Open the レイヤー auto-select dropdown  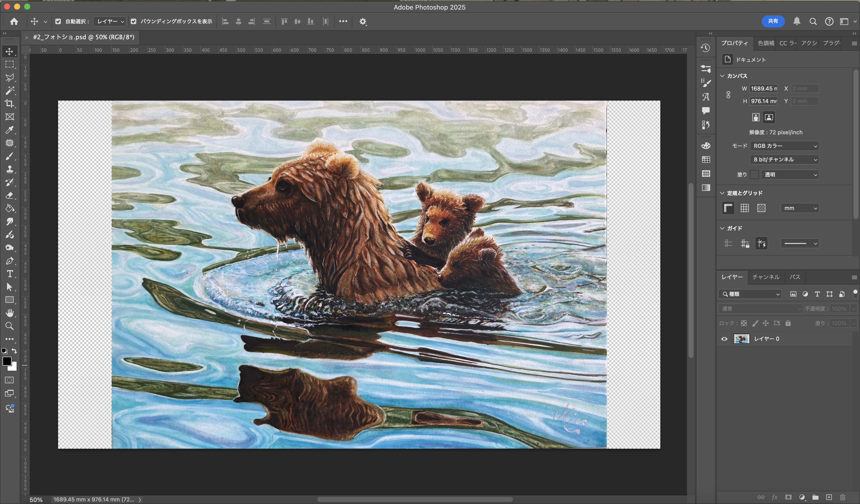pos(110,21)
